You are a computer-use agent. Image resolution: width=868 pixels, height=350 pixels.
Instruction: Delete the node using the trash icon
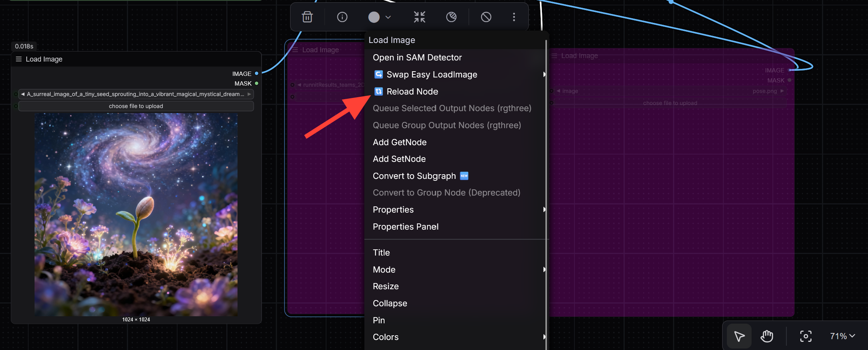pos(307,17)
